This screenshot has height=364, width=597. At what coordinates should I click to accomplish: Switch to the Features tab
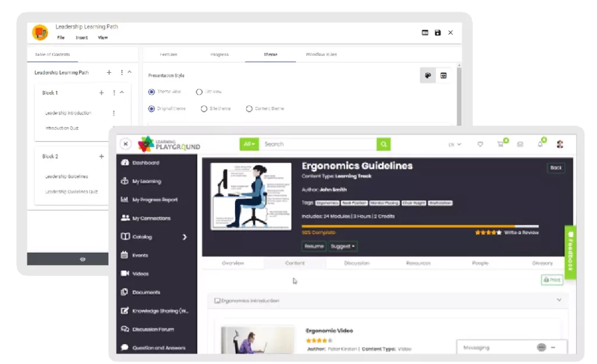(168, 54)
